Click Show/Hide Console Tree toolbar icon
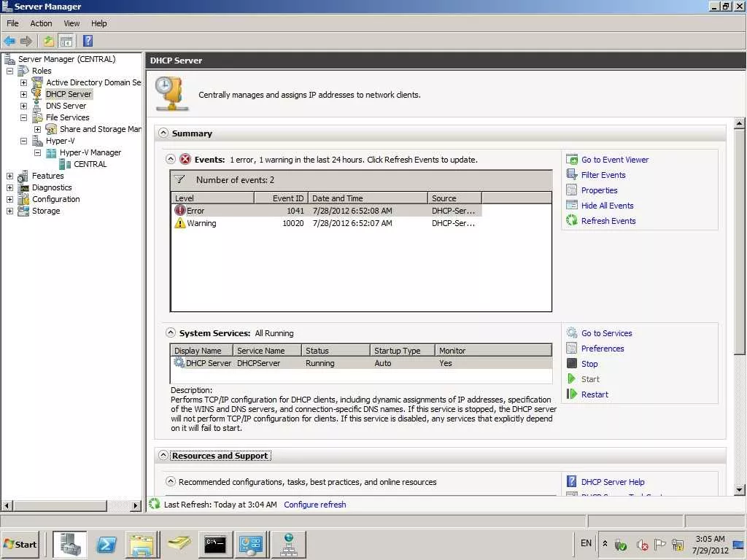This screenshot has width=747, height=560. 66,41
